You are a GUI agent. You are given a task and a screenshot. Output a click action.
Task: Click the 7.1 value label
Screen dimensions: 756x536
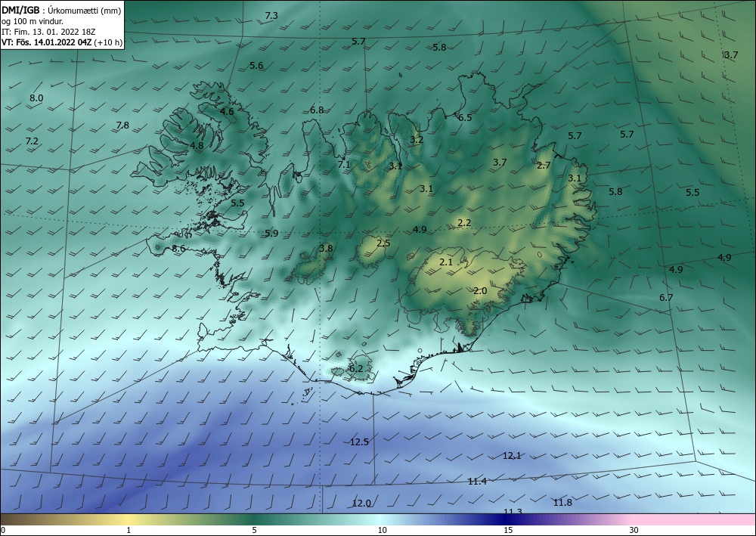(344, 164)
